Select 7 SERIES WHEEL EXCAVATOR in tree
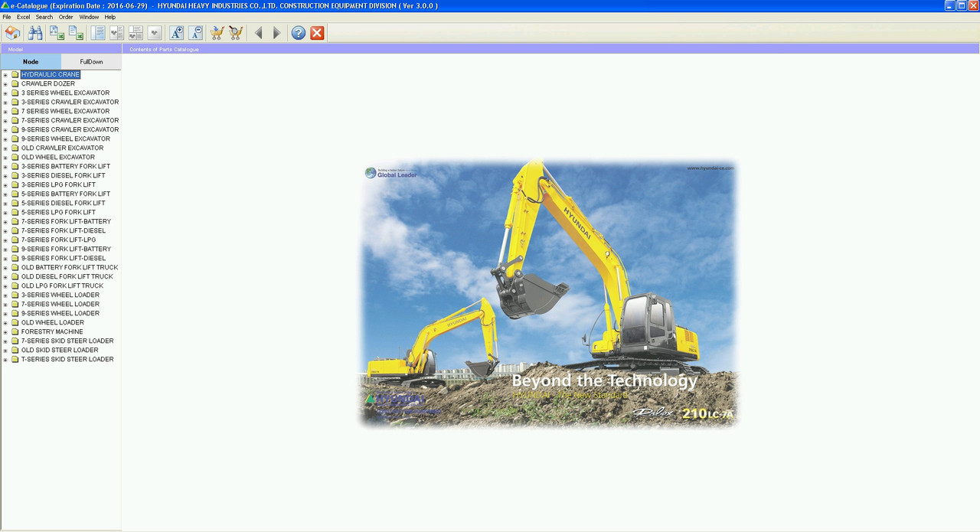The width and height of the screenshot is (980, 532). tap(65, 111)
